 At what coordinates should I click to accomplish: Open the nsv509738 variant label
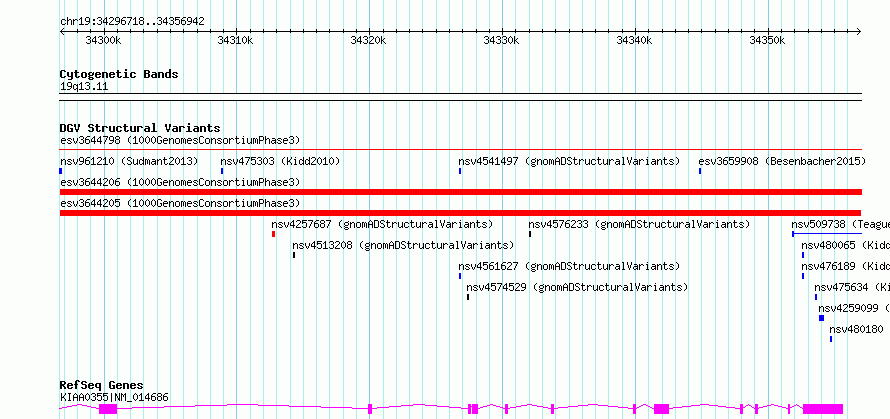[x=840, y=224]
